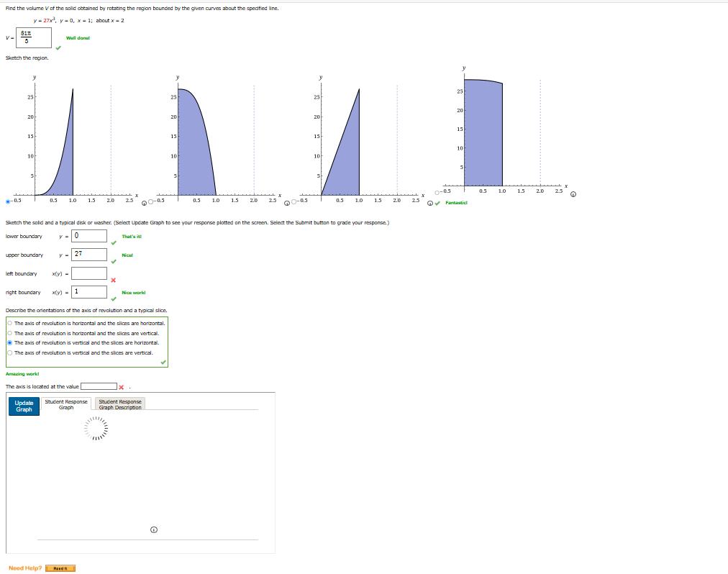This screenshot has height=574, width=728.
Task: Choose axis vertical and slices vertical option
Action: tap(10, 352)
